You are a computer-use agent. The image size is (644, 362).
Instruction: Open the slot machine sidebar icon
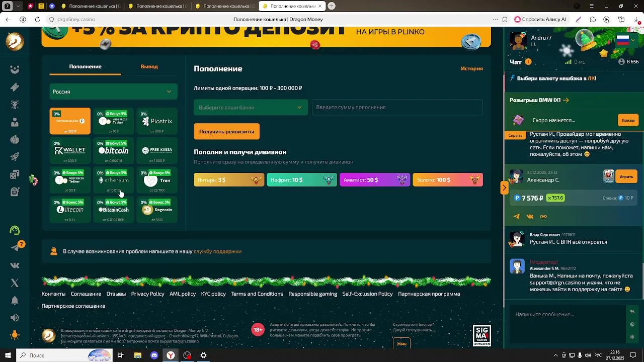coord(15,192)
